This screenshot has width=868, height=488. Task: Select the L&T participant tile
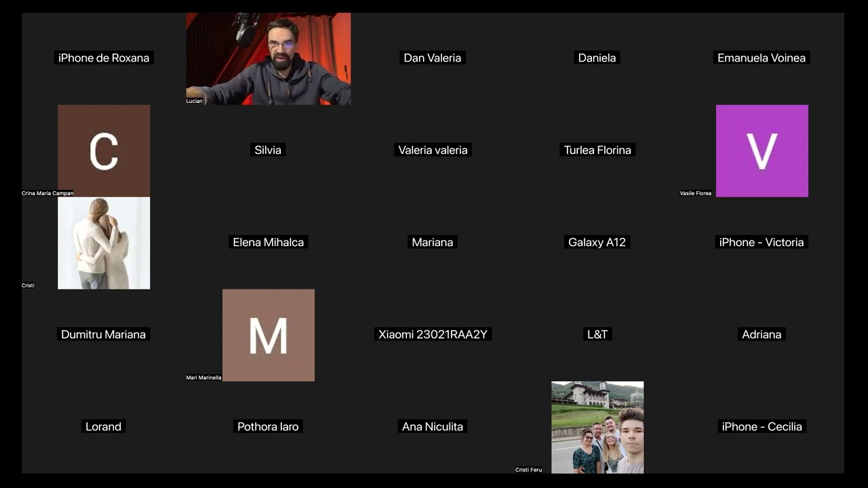pos(597,334)
